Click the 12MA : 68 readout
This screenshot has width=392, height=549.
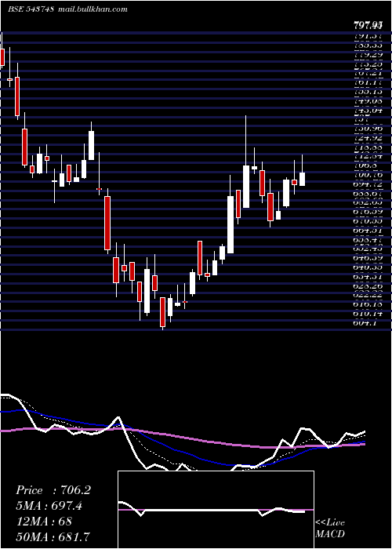coord(44,521)
